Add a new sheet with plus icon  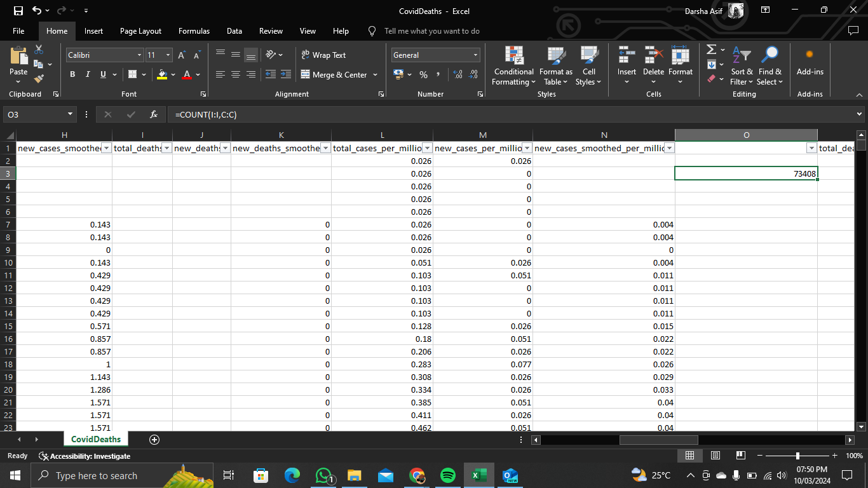coord(154,439)
